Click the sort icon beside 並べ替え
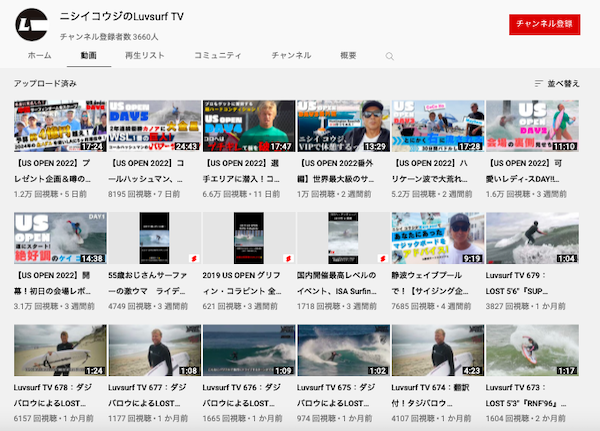 pos(539,83)
